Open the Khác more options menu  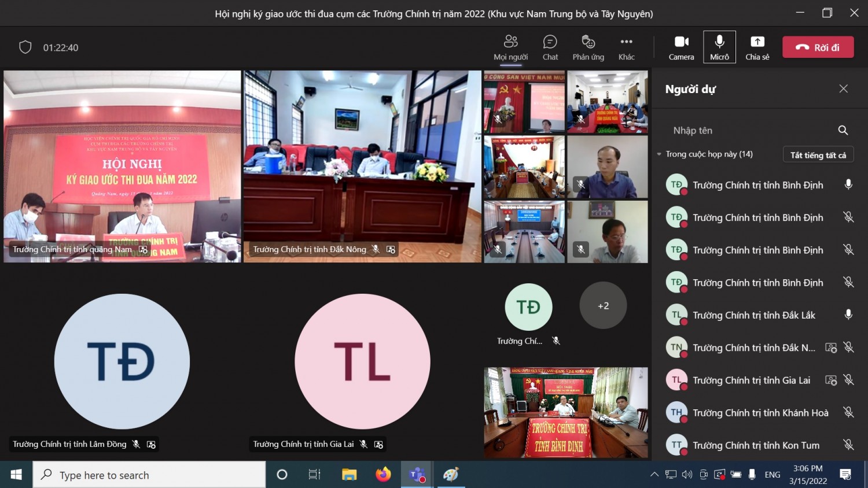coord(626,47)
